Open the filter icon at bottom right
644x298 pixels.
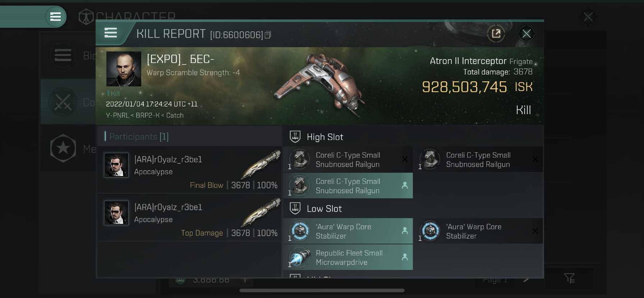569,278
